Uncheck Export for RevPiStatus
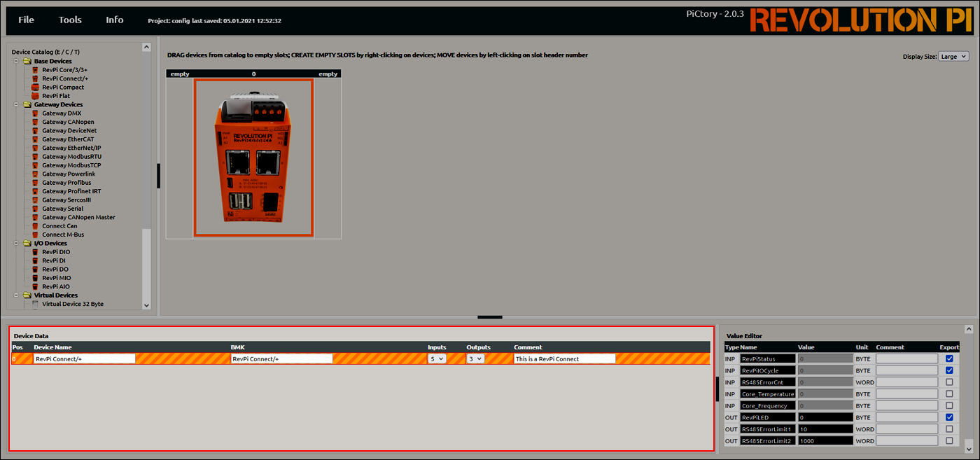Screen dimensions: 980x460 pyautogui.click(x=948, y=358)
